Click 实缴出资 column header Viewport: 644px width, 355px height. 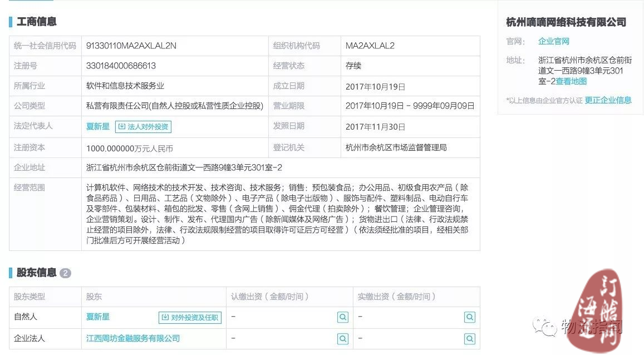pyautogui.click(x=396, y=297)
